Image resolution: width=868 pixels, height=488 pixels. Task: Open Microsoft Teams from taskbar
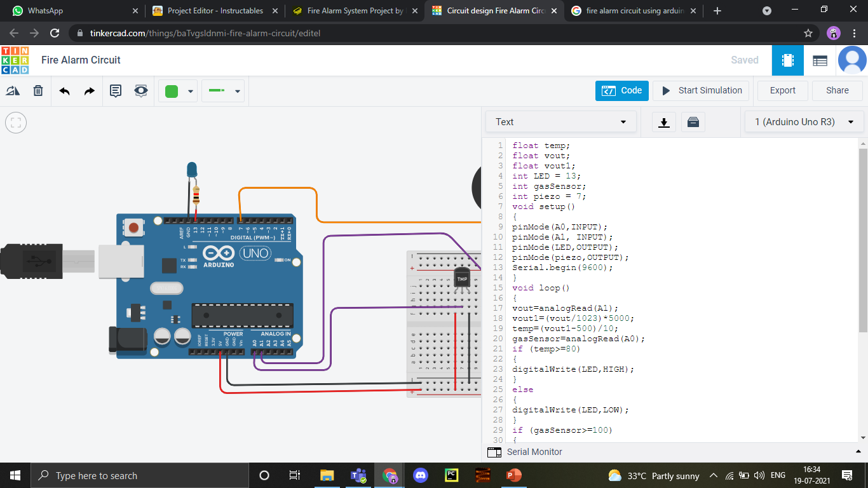point(358,475)
